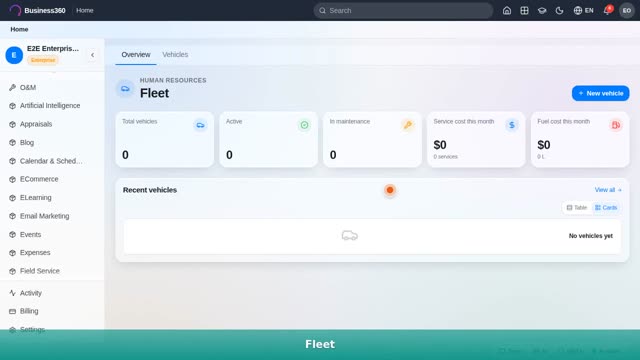Click the Business360 logo icon
The height and width of the screenshot is (360, 640).
[x=15, y=10]
